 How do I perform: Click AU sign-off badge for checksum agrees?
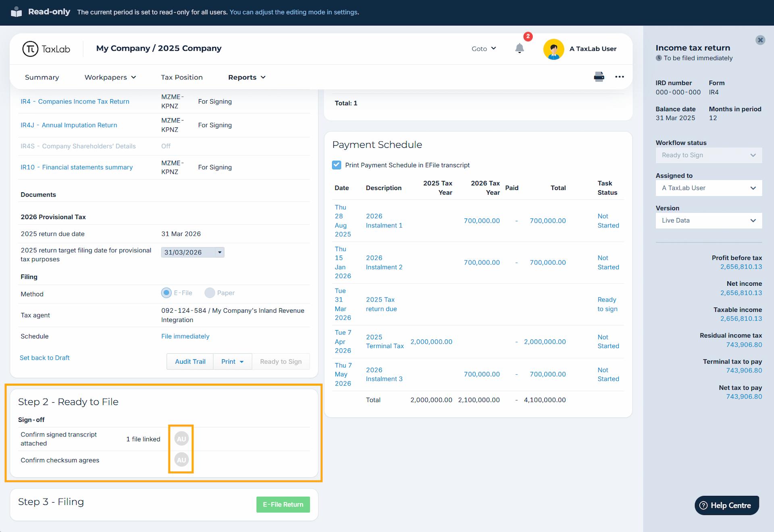pyautogui.click(x=181, y=460)
